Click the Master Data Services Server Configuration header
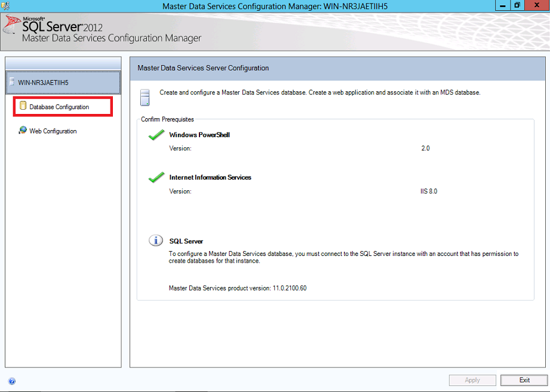 click(x=203, y=68)
